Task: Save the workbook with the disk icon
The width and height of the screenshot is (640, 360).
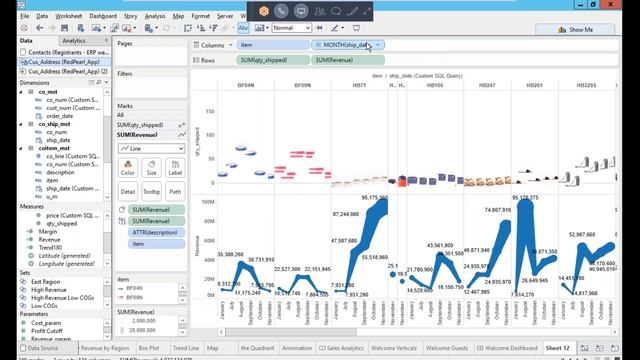Action: pos(64,28)
